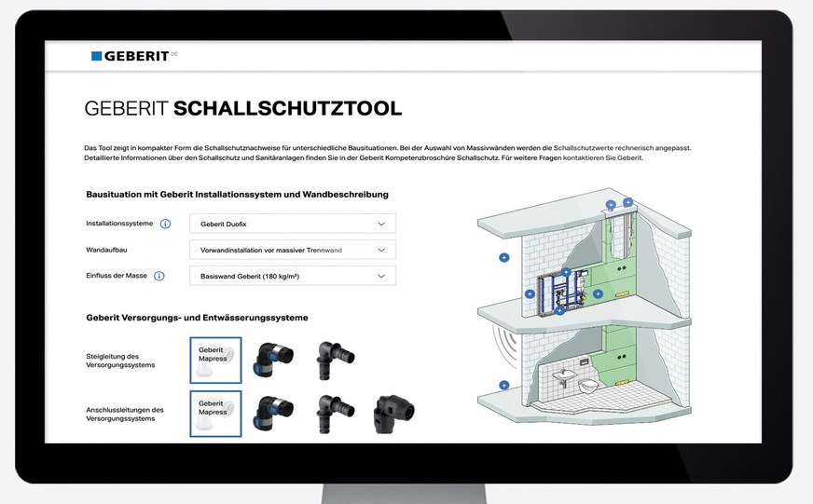
Task: Select the Geberit Mapress tile in the Steigleitung row
Action: point(215,361)
